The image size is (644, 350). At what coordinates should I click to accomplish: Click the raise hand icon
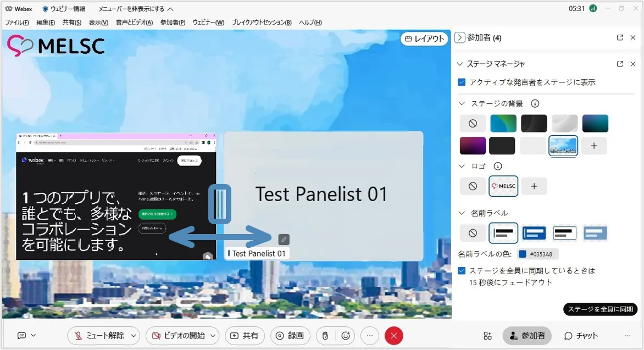pos(325,336)
